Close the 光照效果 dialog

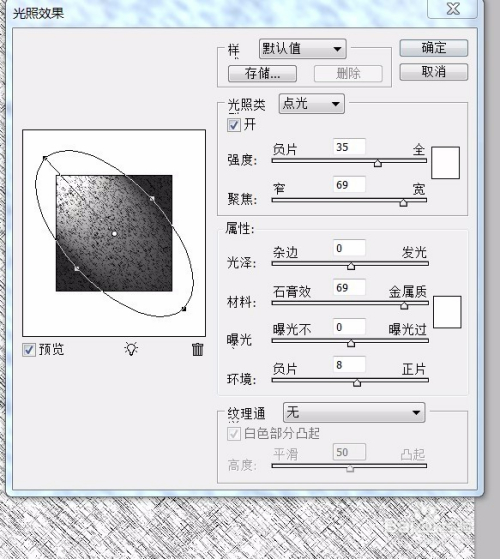[x=453, y=9]
